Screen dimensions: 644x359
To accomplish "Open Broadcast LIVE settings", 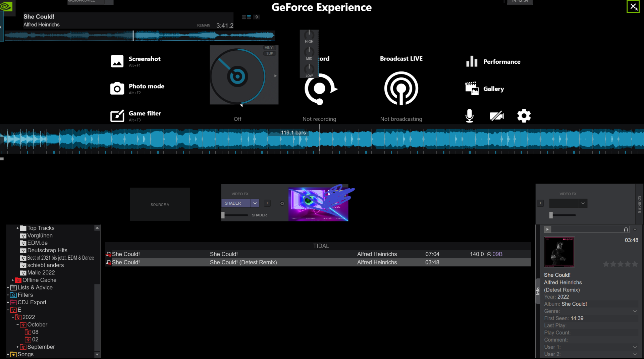I will coord(401,89).
